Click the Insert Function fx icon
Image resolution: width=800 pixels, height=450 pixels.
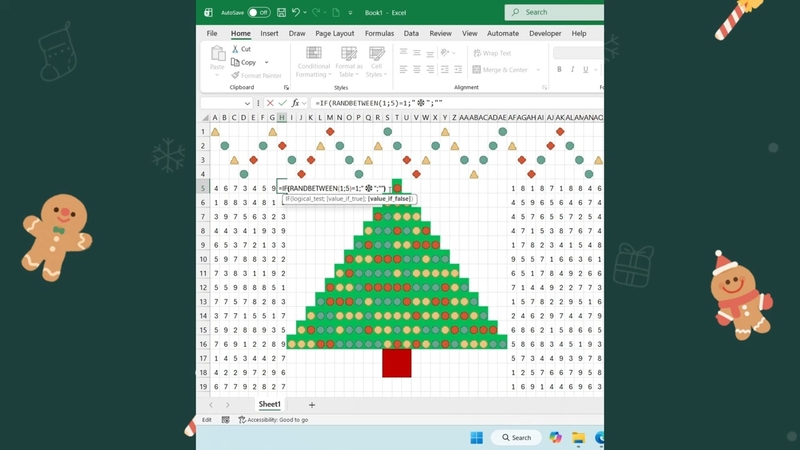[x=295, y=103]
